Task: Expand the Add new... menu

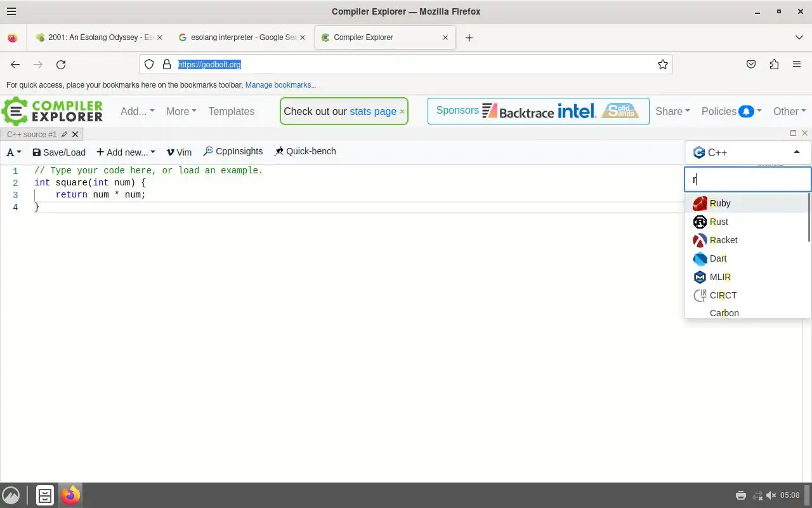Action: coord(126,152)
